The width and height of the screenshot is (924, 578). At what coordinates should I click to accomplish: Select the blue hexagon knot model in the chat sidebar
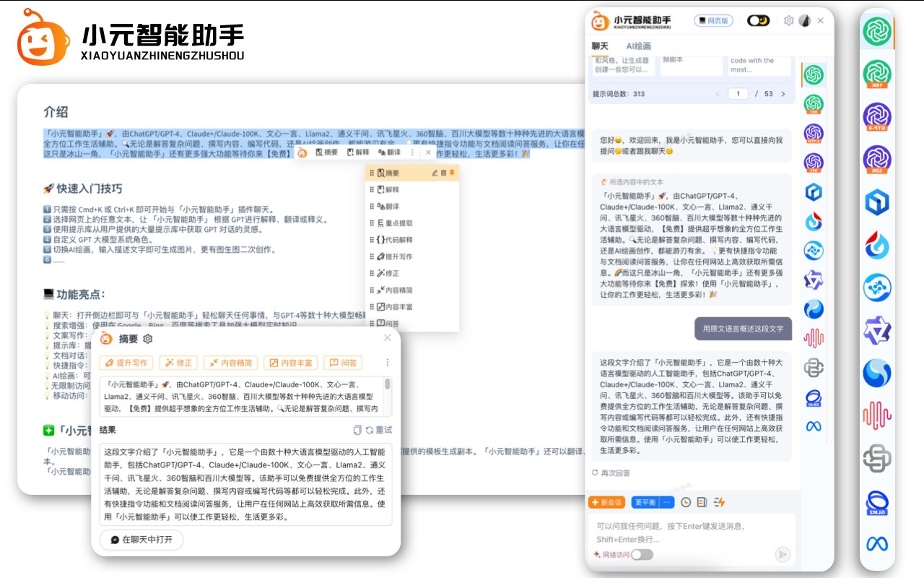tap(814, 251)
